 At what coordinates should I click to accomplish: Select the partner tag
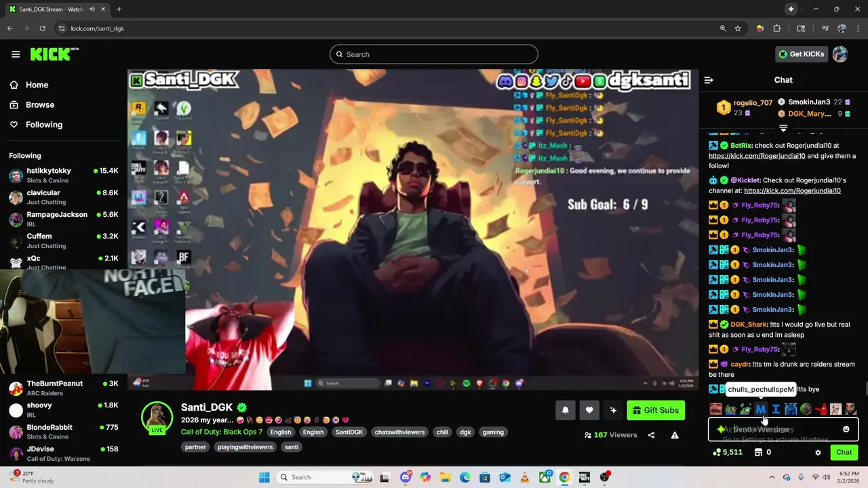tap(195, 447)
